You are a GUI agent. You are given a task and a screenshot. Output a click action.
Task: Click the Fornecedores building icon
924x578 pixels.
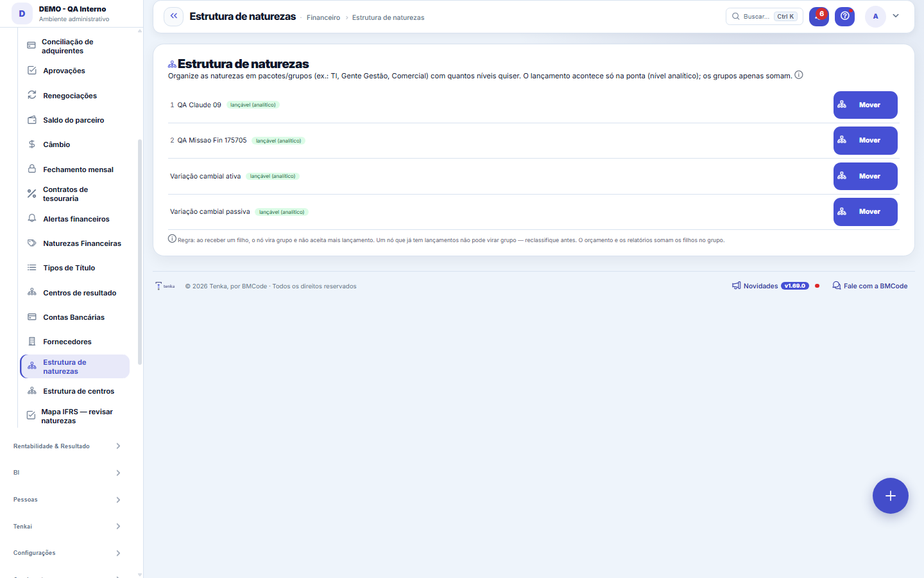pos(32,342)
